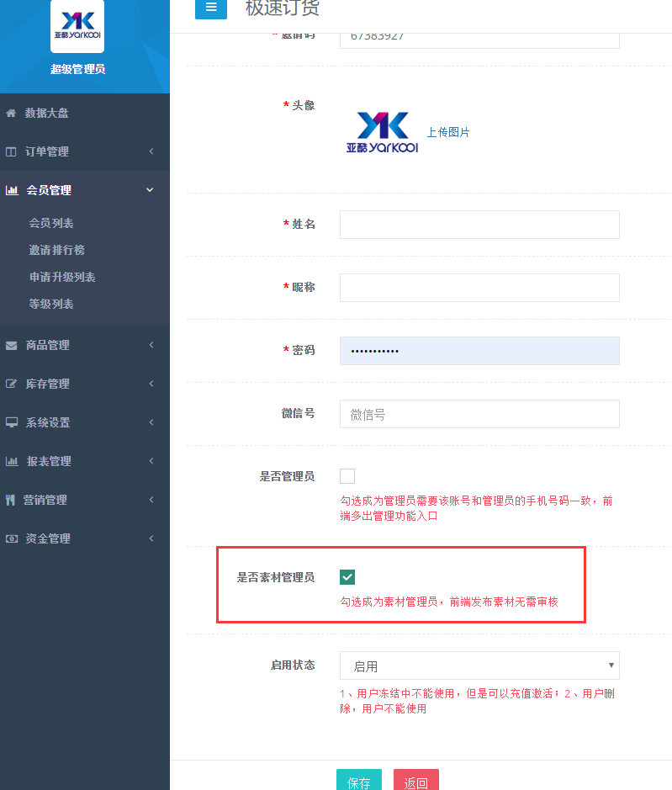The height and width of the screenshot is (790, 672).
Task: Open the 等级列表 submenu item
Action: tap(51, 305)
